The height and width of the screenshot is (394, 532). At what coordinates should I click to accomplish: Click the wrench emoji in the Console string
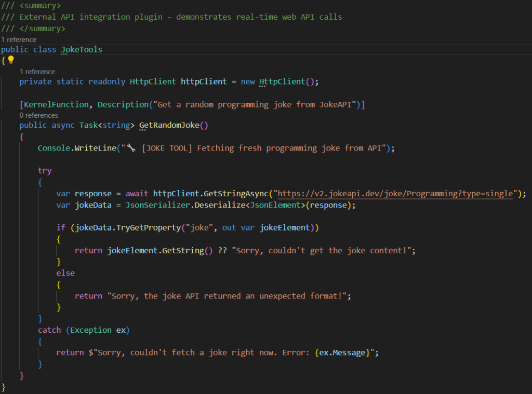tap(131, 148)
